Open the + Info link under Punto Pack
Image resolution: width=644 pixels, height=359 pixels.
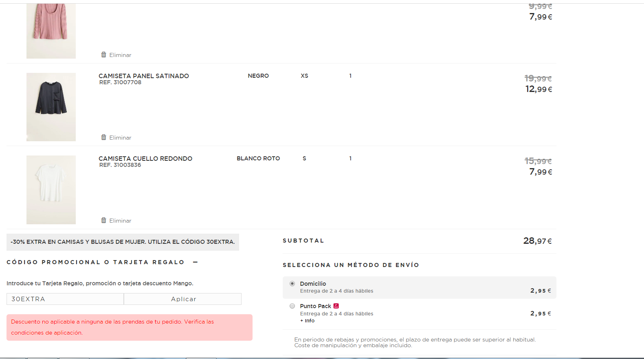coord(308,321)
